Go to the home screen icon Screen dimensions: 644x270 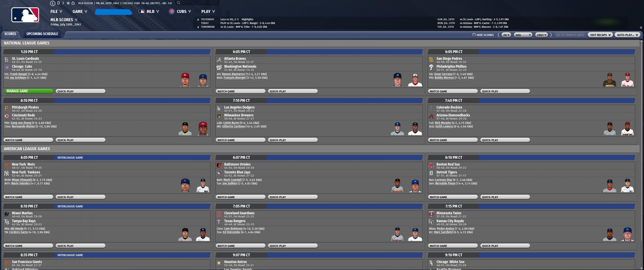point(73,3)
